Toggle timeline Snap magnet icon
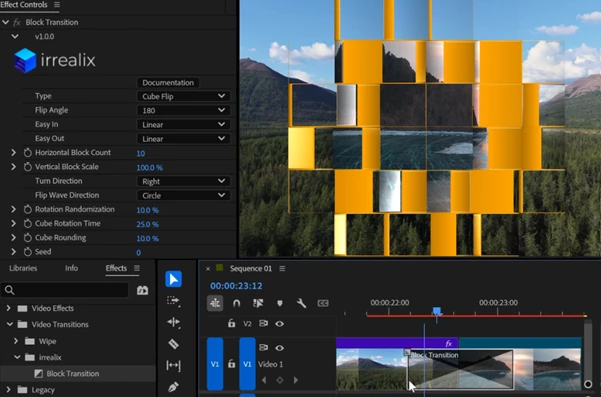The height and width of the screenshot is (397, 601). pos(236,303)
